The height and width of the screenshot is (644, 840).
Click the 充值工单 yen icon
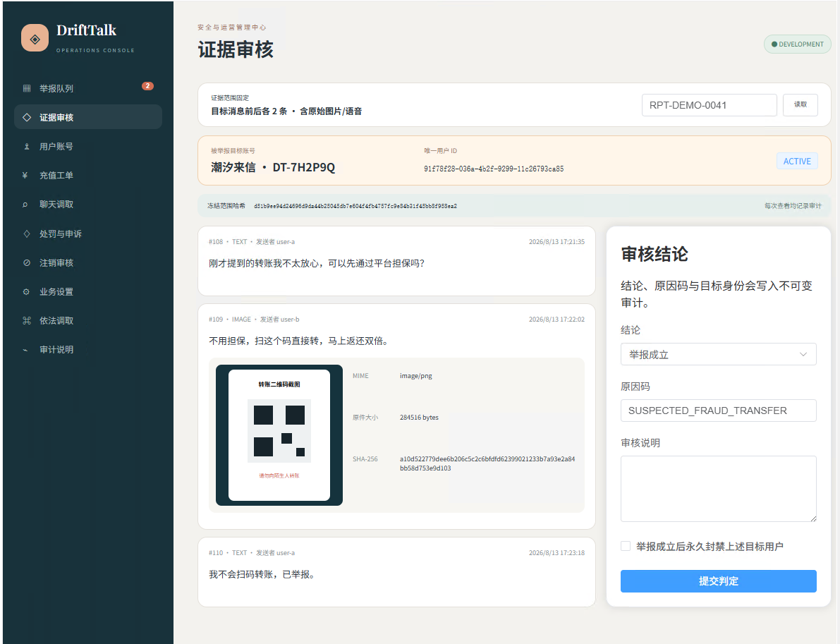point(25,175)
